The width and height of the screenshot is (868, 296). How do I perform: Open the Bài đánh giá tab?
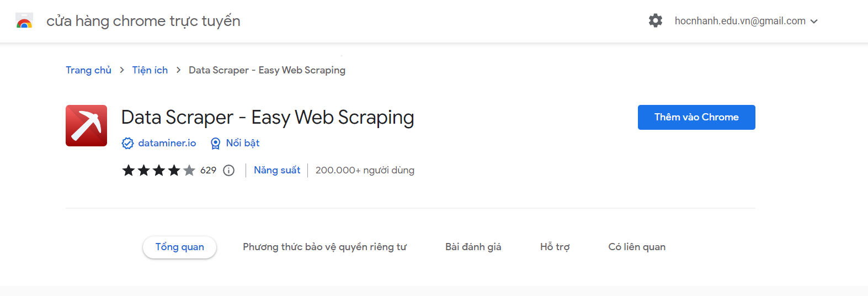pyautogui.click(x=473, y=247)
